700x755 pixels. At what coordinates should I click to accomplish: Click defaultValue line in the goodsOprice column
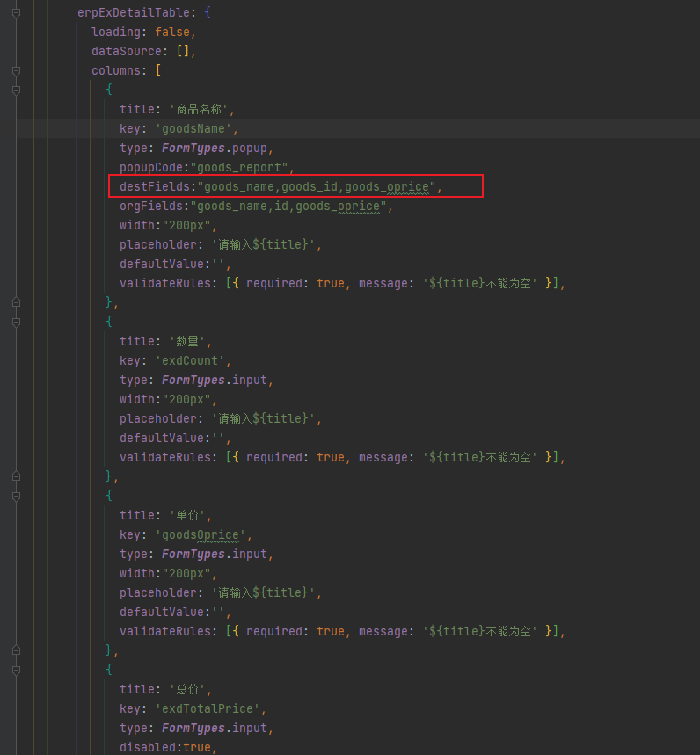coord(175,612)
